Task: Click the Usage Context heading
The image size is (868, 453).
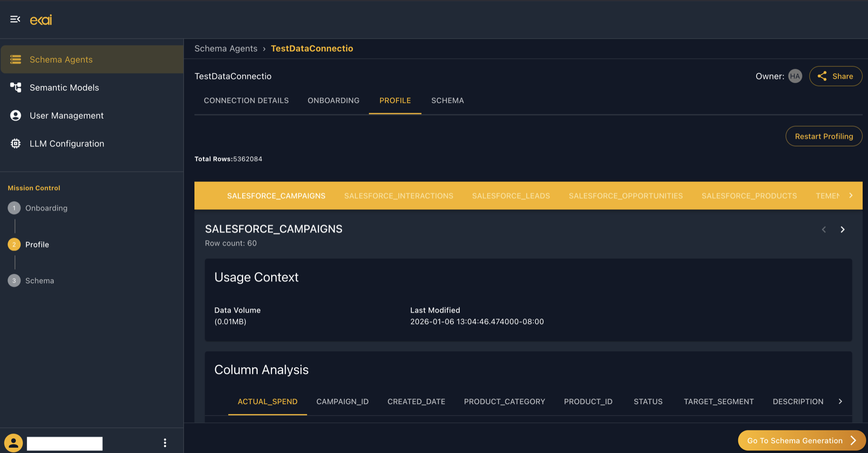Action: point(257,277)
